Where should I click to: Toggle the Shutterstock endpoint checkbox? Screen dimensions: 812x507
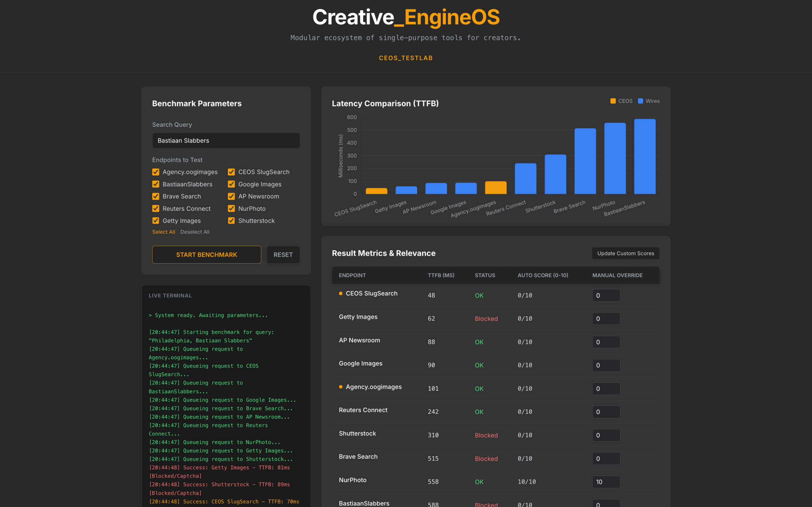(231, 221)
